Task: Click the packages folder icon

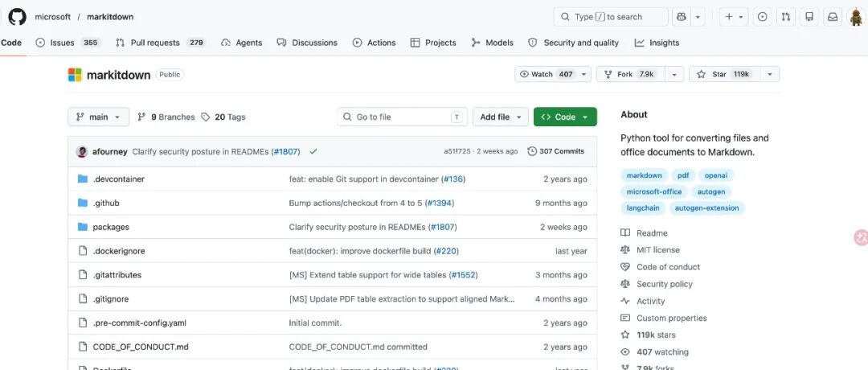Action: (83, 227)
